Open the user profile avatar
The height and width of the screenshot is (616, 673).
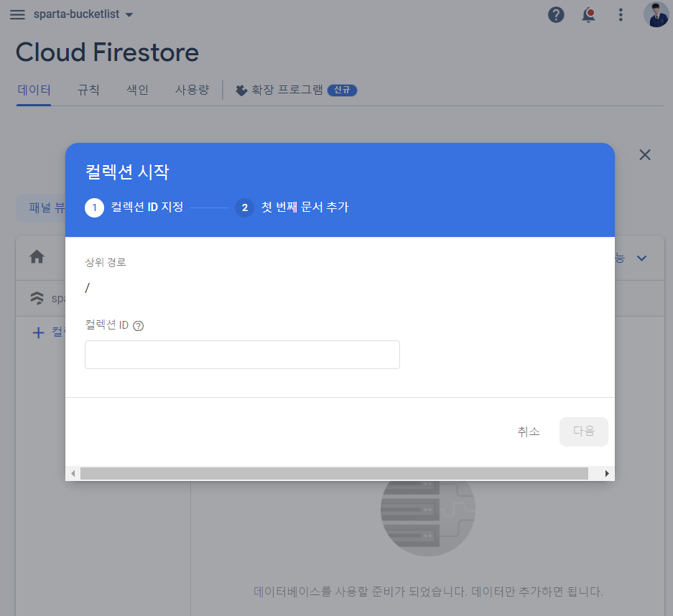(656, 14)
